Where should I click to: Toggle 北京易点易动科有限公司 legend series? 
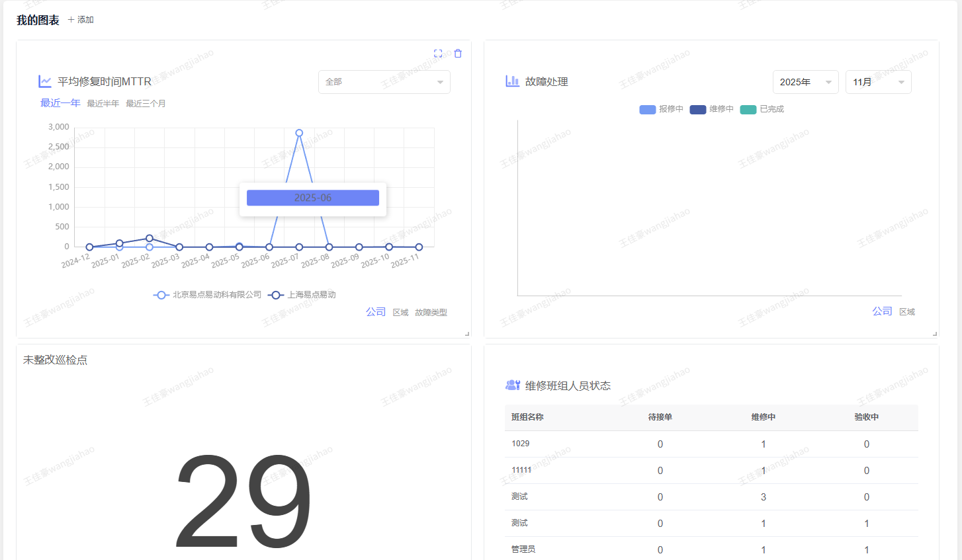tap(208, 295)
